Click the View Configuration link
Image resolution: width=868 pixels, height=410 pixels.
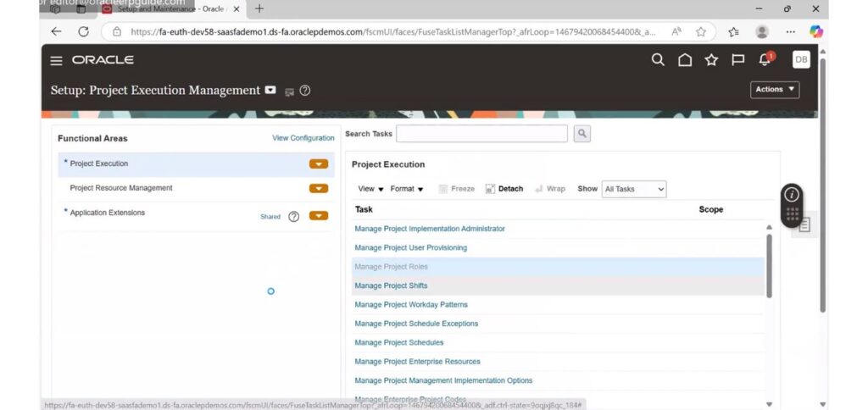303,138
